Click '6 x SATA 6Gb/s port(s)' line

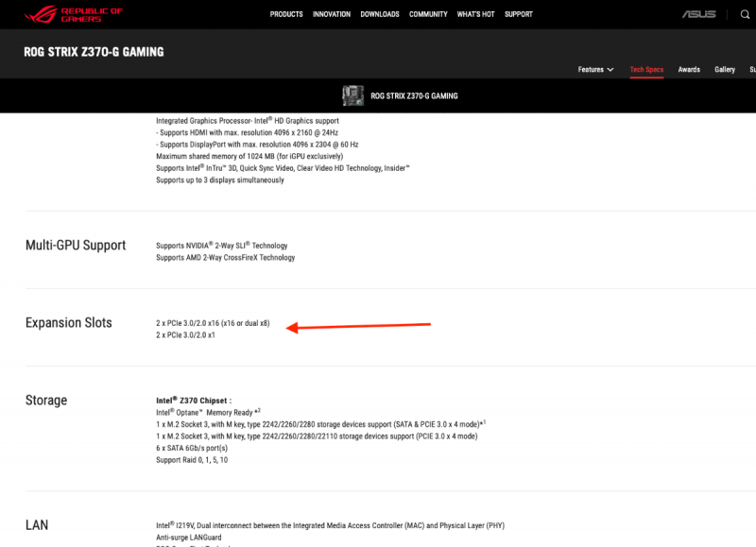tap(192, 448)
